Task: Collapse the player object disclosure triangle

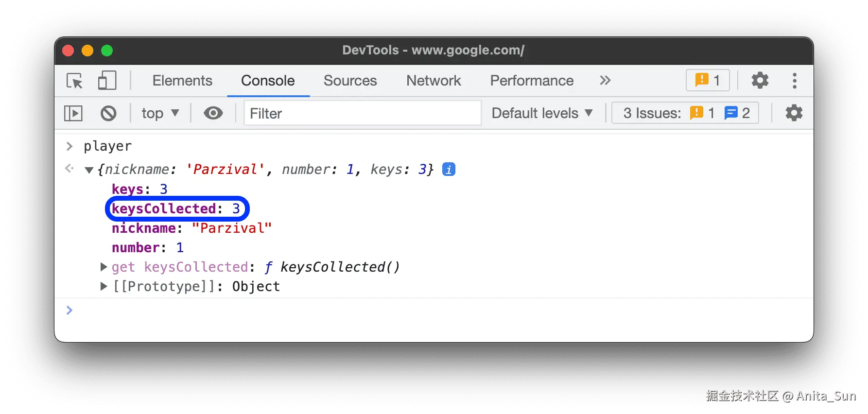Action: click(89, 170)
